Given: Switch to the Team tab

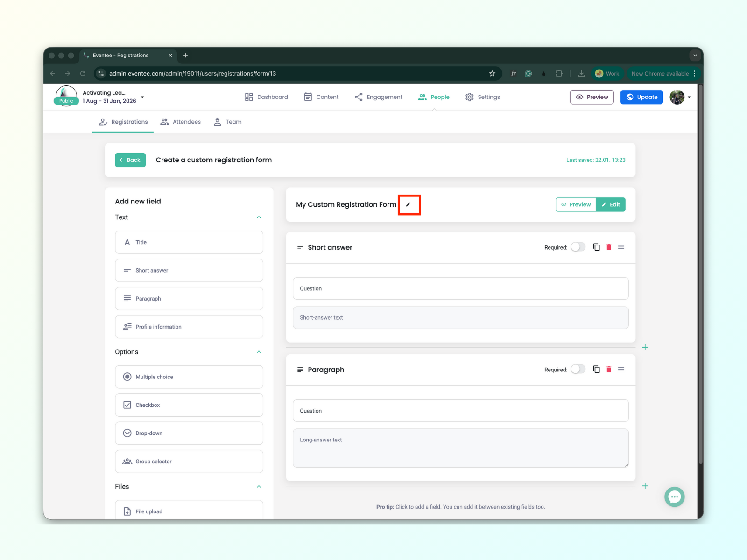Looking at the screenshot, I should [x=227, y=122].
